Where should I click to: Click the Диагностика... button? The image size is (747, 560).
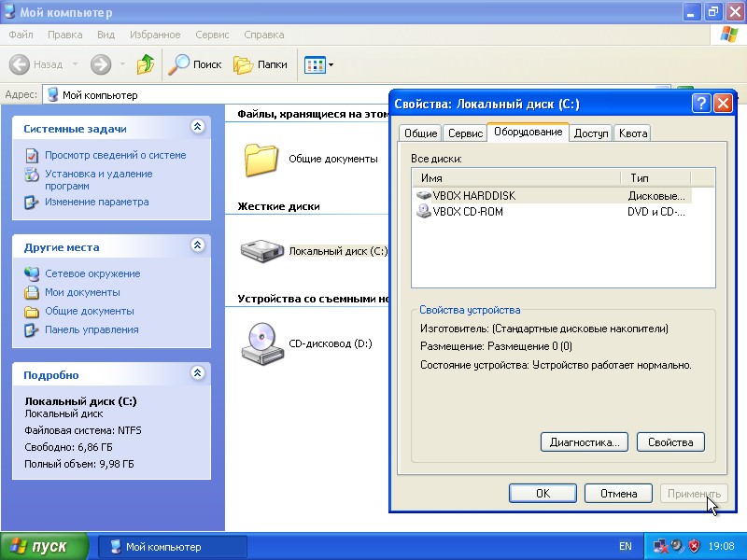coord(585,442)
